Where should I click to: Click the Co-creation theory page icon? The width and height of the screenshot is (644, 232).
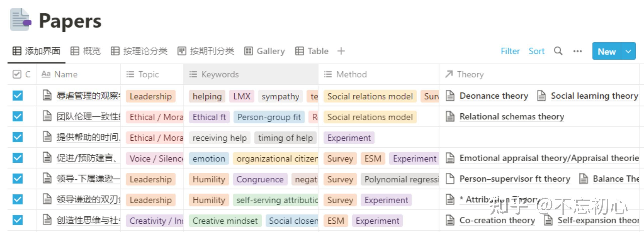[x=450, y=220]
